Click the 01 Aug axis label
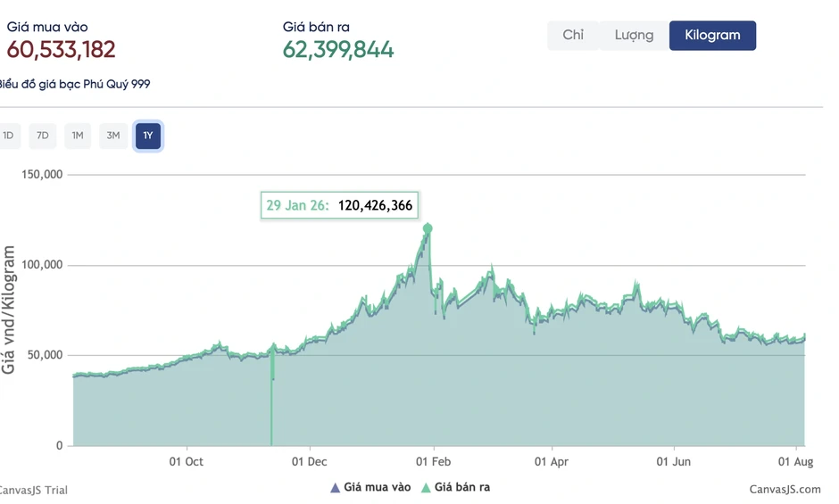 tap(795, 462)
